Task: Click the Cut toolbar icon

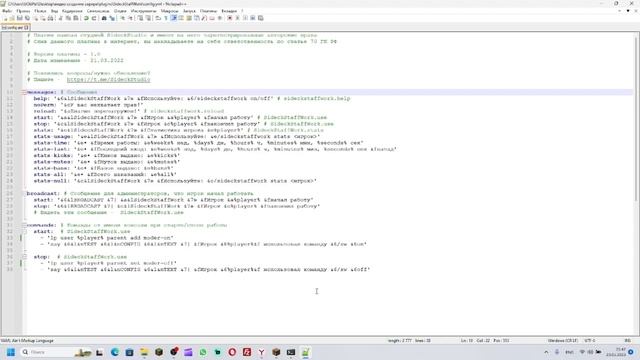Action: point(60,18)
